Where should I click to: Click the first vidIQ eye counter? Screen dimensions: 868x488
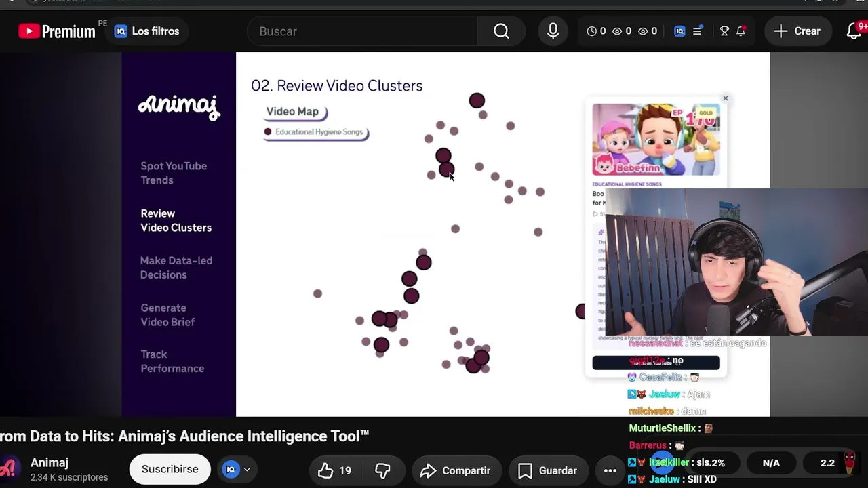(x=622, y=31)
